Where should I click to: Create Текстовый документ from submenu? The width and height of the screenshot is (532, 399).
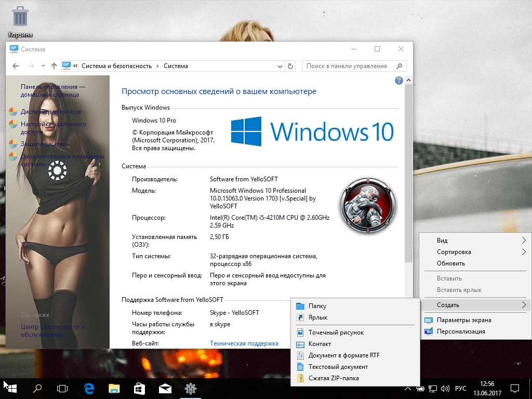point(355,367)
